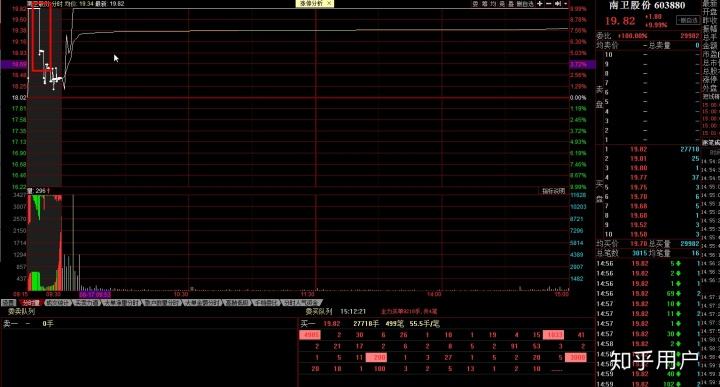Click the 总笔数 value 3015
This screenshot has height=387, width=720.
tap(640, 253)
